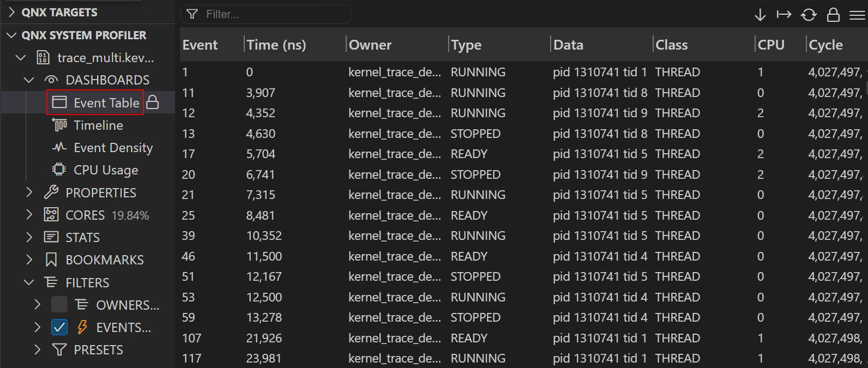
Task: Uncheck the EVENTS filter checkbox
Action: click(x=59, y=327)
